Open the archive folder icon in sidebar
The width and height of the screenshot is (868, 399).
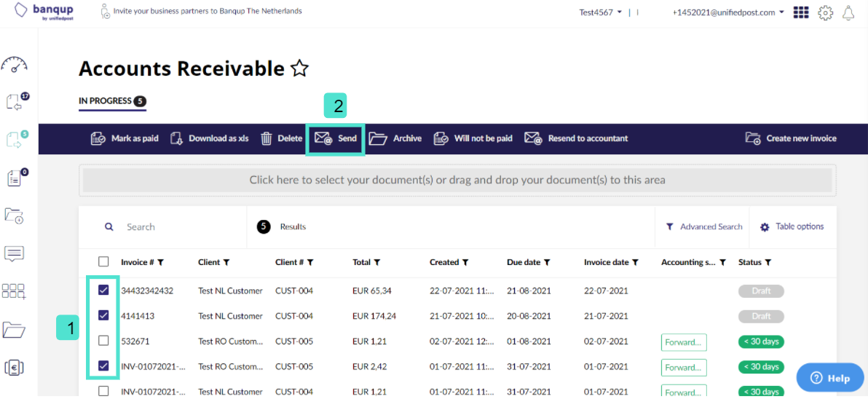pyautogui.click(x=15, y=329)
